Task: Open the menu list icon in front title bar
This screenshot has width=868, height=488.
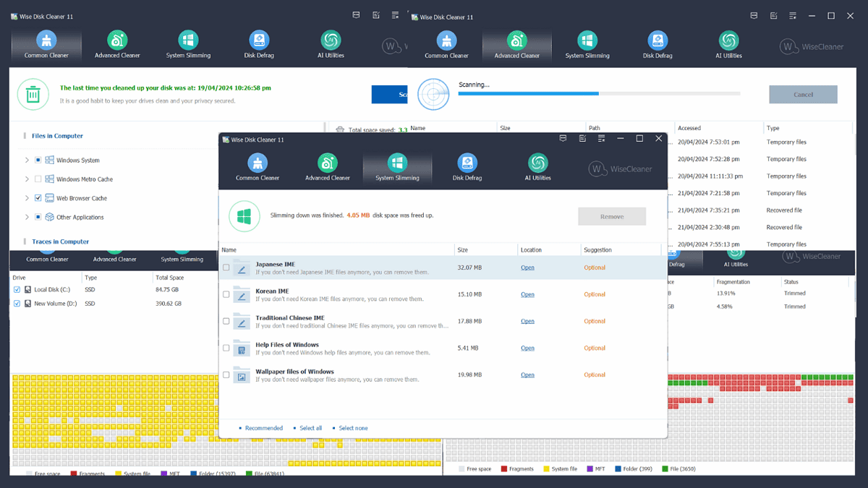Action: coord(600,138)
